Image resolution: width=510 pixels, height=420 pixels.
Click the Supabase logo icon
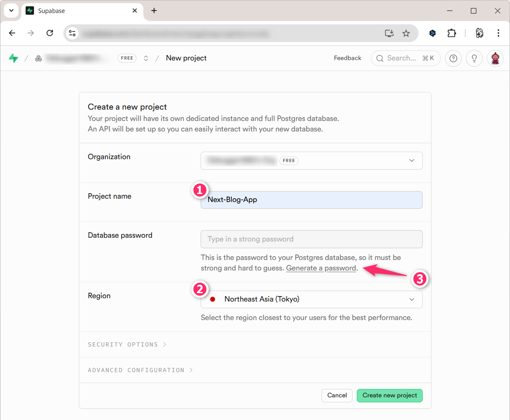[13, 58]
